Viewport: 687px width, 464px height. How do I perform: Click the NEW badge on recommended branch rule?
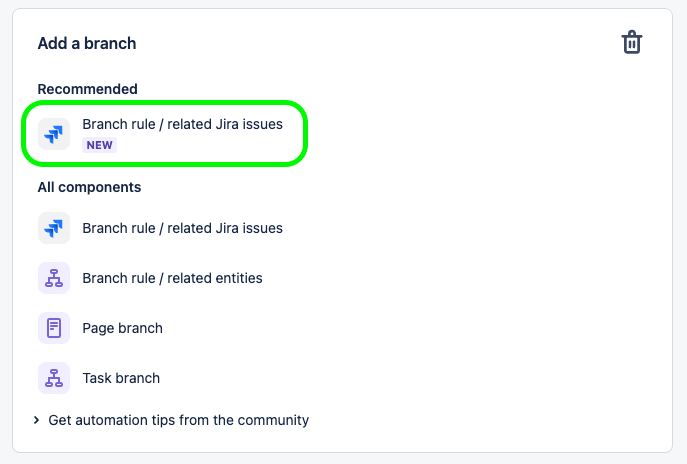[99, 145]
